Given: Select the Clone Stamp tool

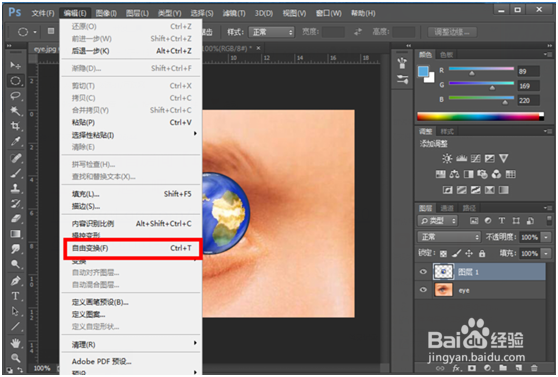Looking at the screenshot, I should coord(15,188).
